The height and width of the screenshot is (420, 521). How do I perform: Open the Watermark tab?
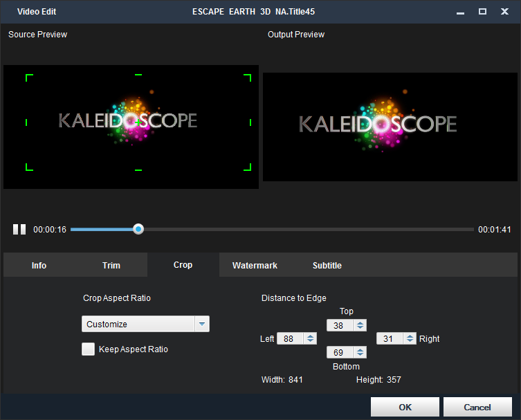click(x=255, y=265)
